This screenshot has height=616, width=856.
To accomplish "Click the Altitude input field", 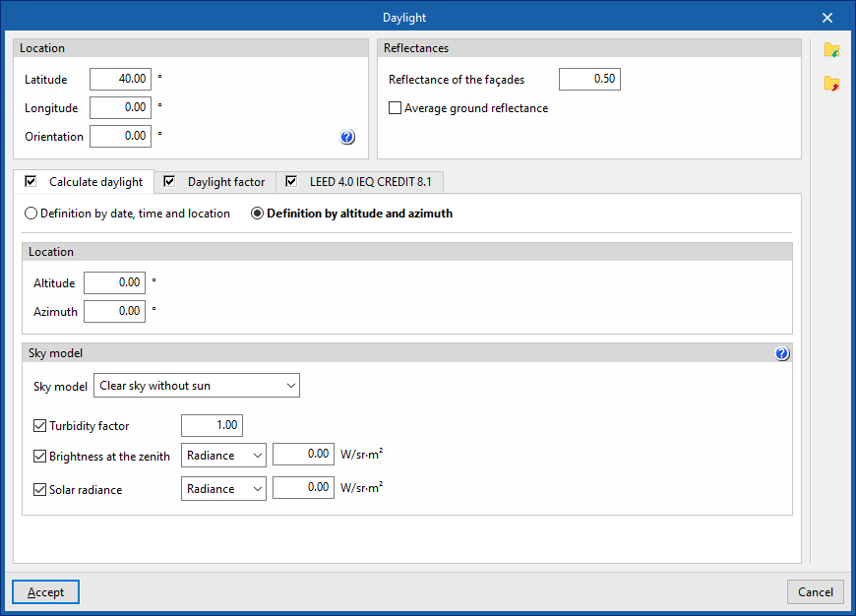I will (x=115, y=282).
